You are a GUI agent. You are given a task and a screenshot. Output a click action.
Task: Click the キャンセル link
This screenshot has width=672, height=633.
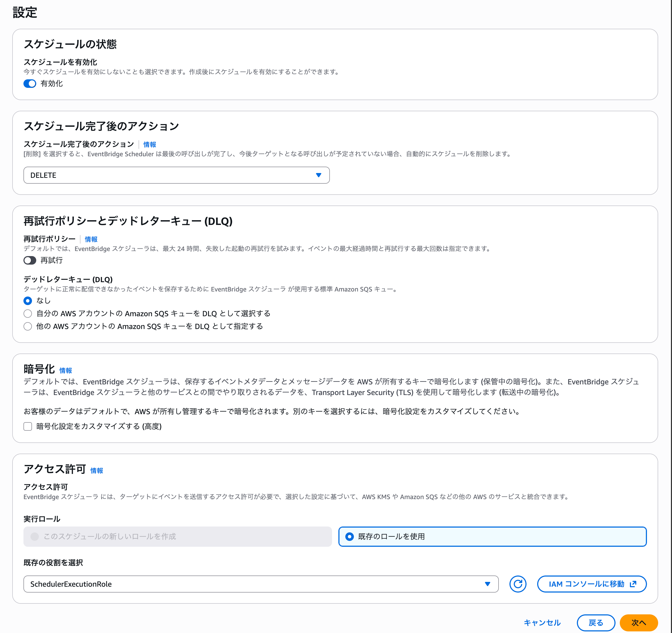click(x=542, y=623)
